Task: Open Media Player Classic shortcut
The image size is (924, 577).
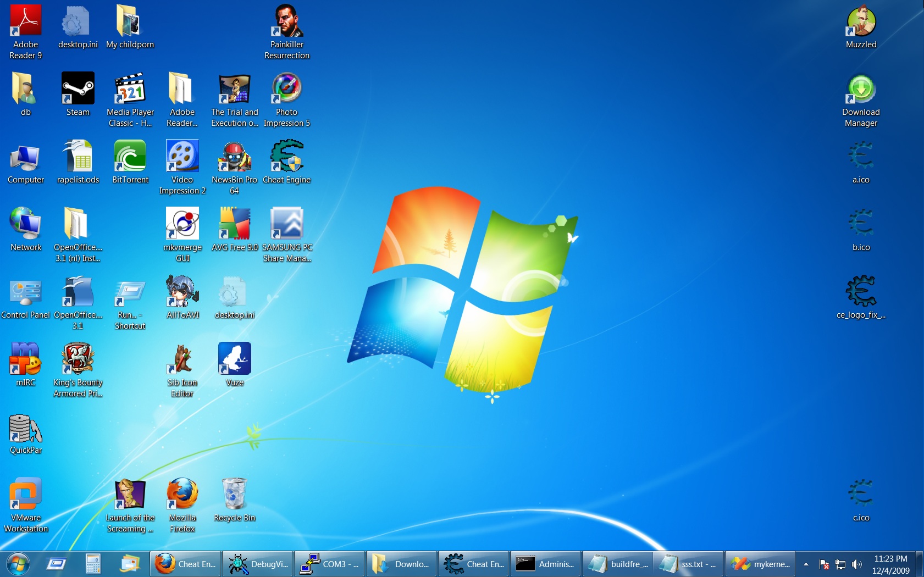Action: pos(130,100)
